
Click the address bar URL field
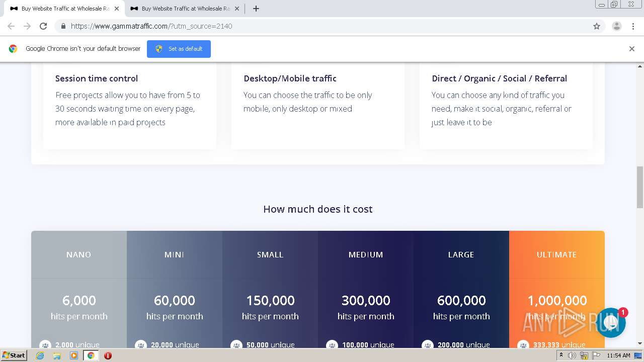click(x=302, y=26)
